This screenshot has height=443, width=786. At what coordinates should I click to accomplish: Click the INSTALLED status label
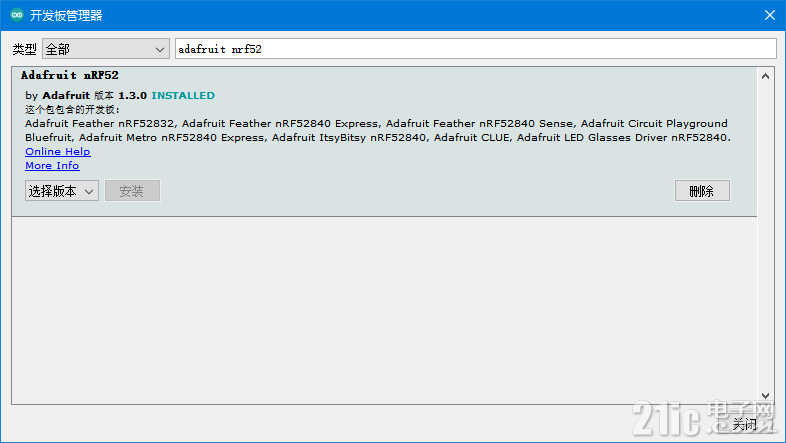click(x=183, y=95)
